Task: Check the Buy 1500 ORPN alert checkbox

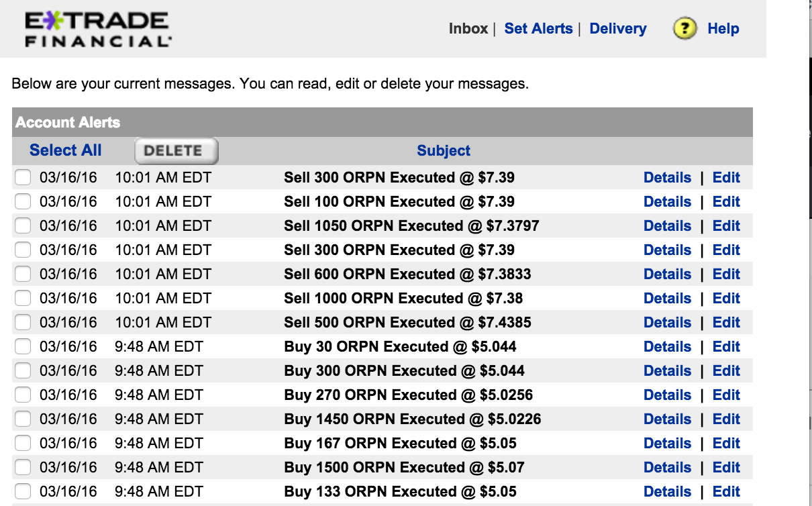Action: tap(23, 468)
